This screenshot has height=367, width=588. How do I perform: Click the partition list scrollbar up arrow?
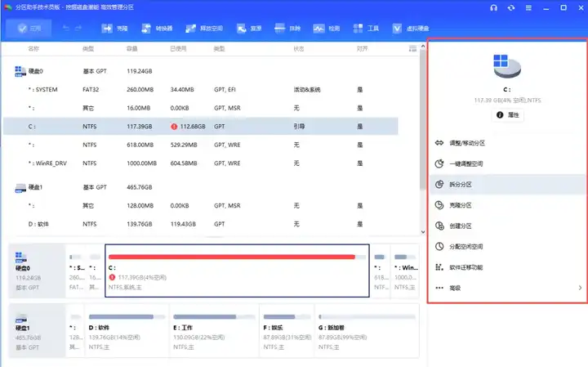(423, 46)
